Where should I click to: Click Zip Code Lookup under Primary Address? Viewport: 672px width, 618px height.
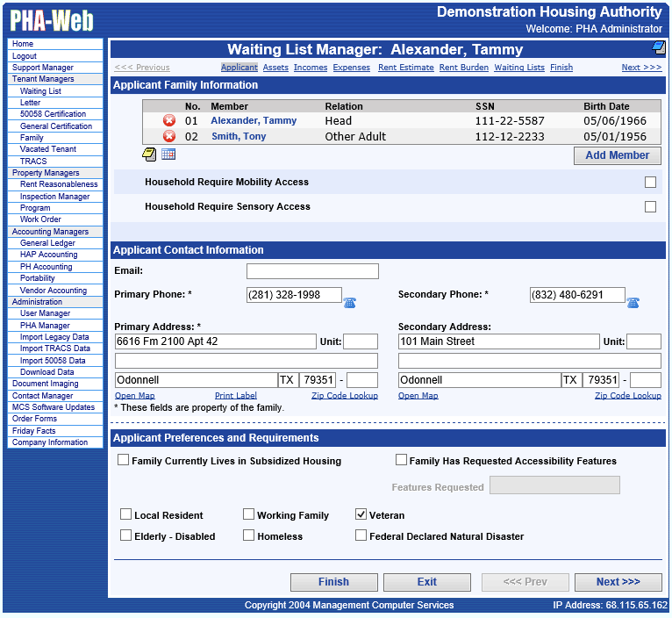(x=345, y=395)
